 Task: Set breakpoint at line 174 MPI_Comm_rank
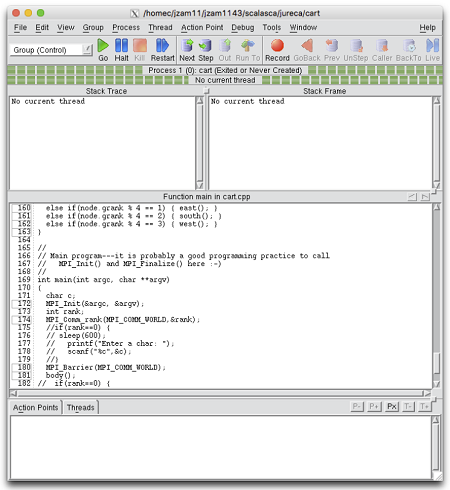[x=22, y=319]
